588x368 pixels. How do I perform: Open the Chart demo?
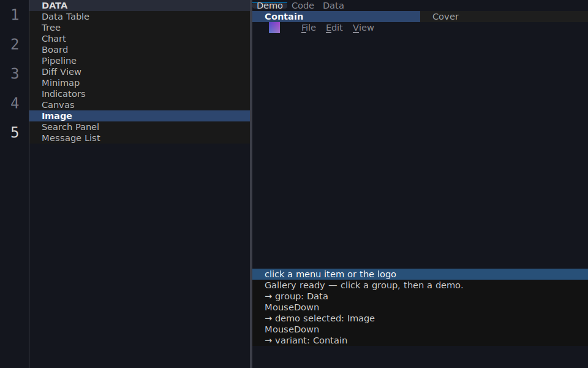coord(140,39)
